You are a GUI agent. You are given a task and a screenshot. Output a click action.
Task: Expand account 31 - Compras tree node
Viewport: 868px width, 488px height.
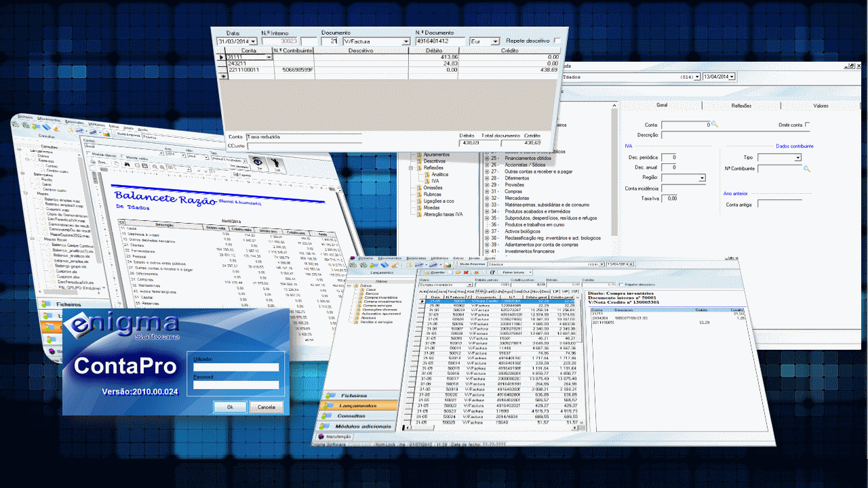tap(486, 191)
